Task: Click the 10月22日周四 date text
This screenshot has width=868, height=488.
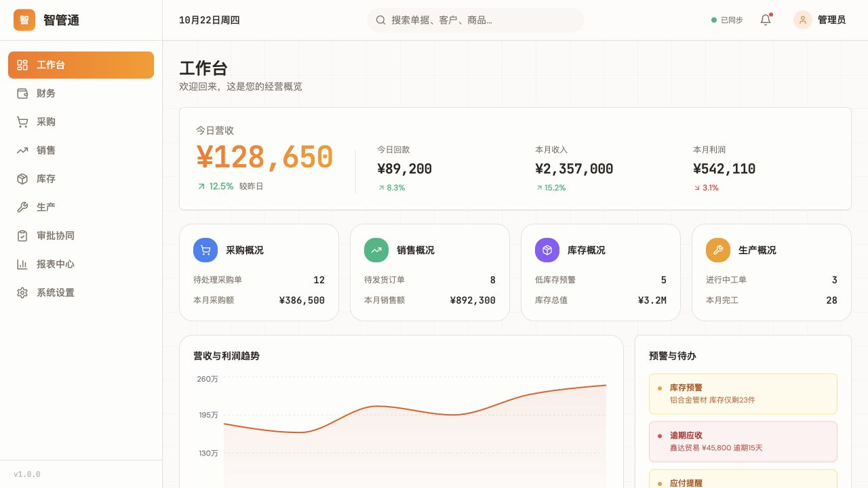Action: coord(210,20)
